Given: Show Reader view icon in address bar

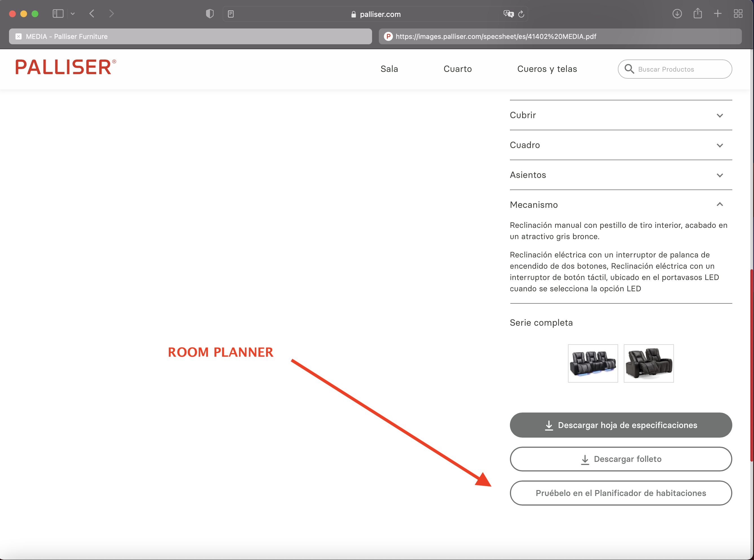Looking at the screenshot, I should coord(231,14).
